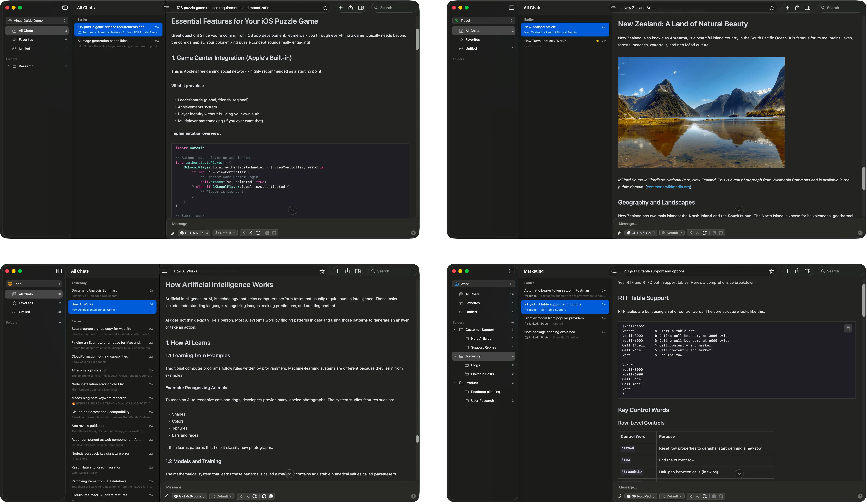Toggle web search globe in iOS puzzle window
The image size is (867, 504).
(258, 233)
